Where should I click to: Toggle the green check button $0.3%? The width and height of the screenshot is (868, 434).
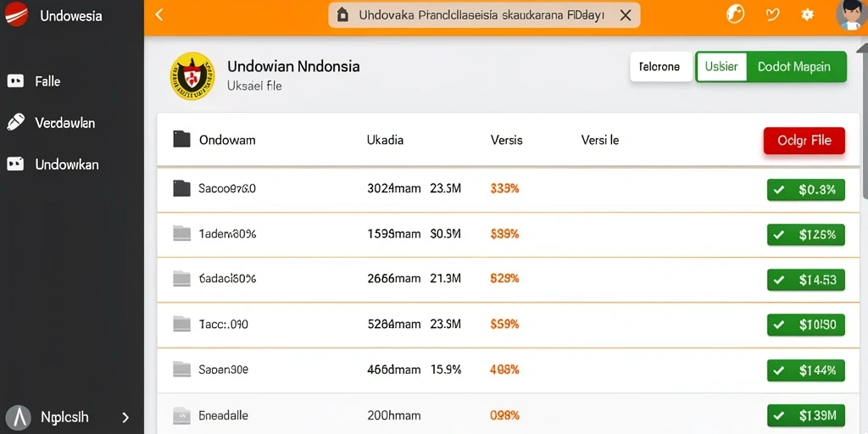805,190
